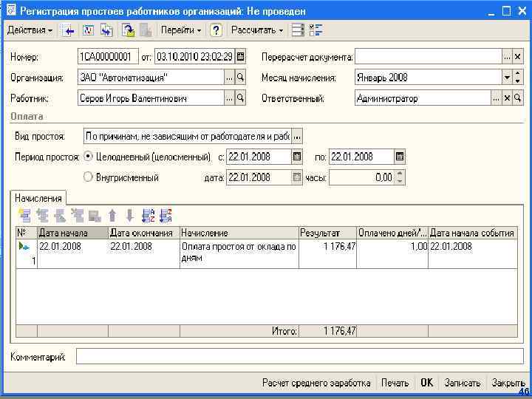Open calendar for the document date field
Screen dimensions: 532x399
[241, 56]
